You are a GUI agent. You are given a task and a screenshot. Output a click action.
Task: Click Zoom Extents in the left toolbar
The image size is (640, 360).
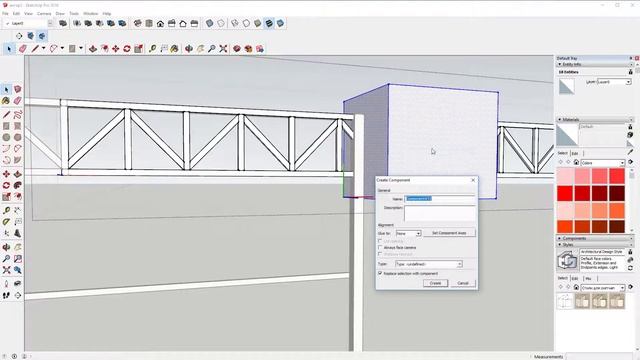pos(6,270)
